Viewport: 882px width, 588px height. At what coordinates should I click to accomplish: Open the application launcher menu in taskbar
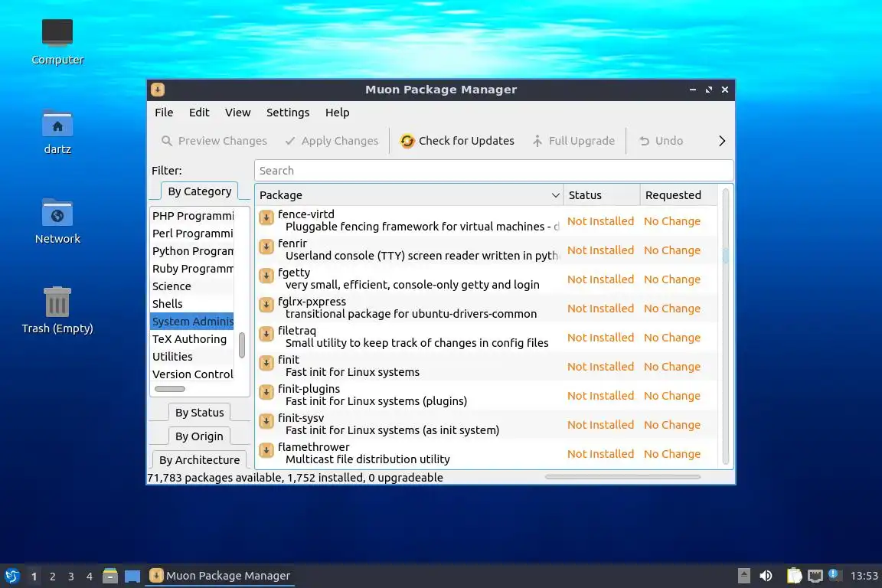[x=11, y=576]
